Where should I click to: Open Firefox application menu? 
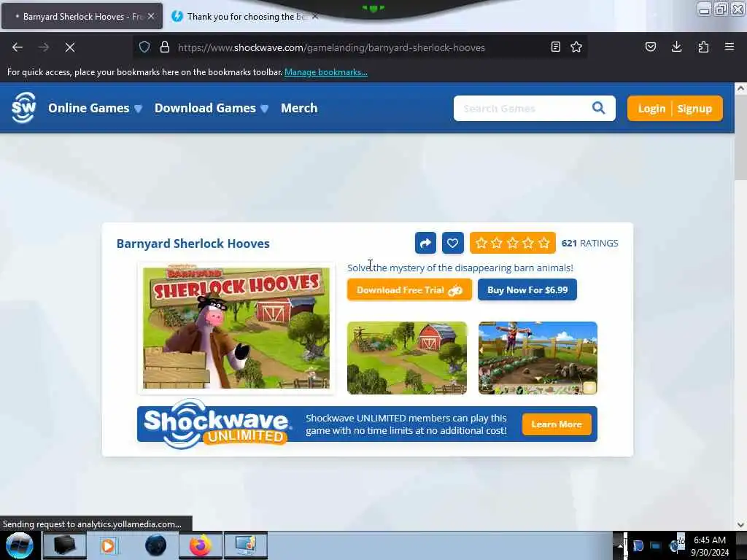point(729,47)
